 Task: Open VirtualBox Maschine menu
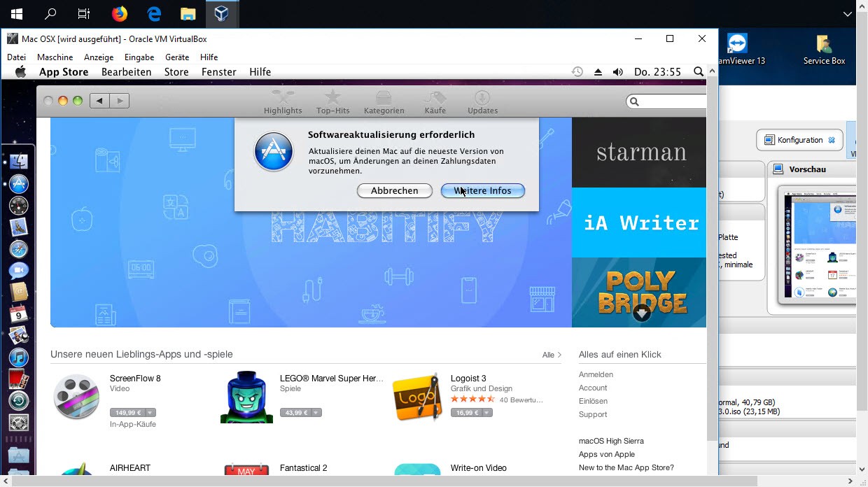coord(55,57)
